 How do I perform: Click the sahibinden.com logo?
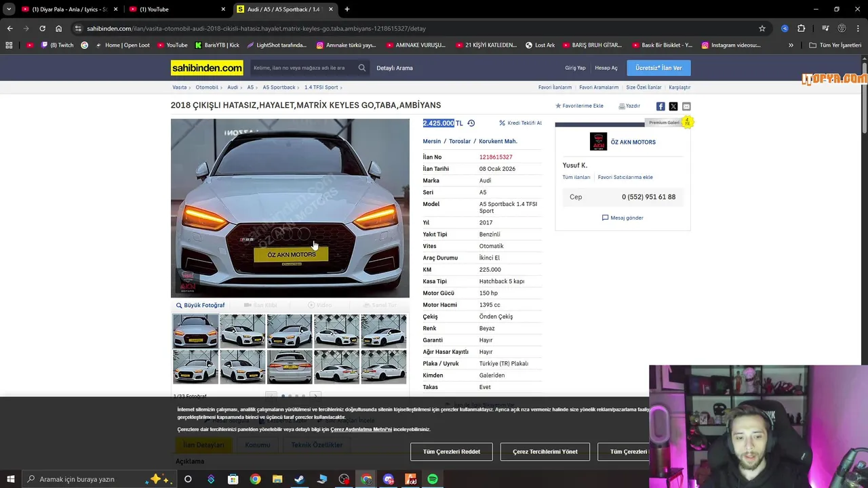point(207,68)
